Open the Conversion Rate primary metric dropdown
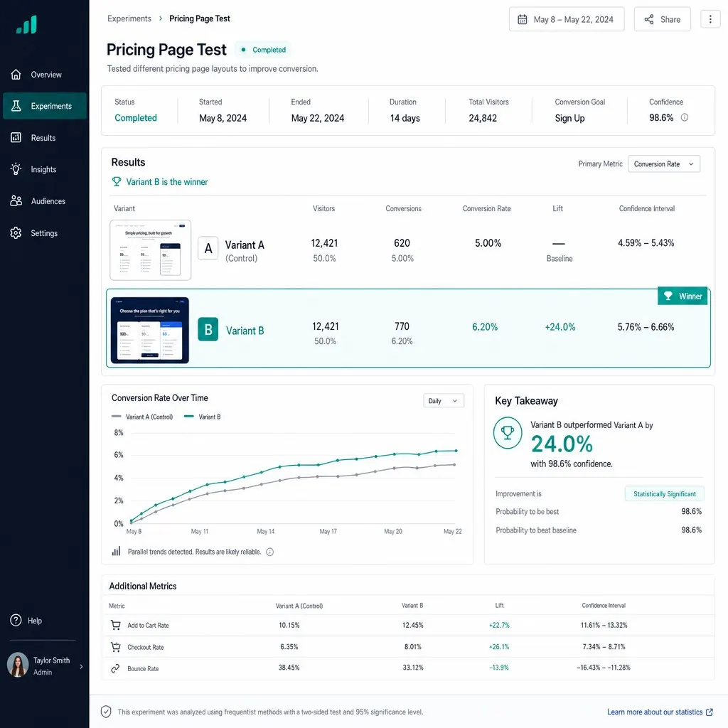728x728 pixels. (664, 164)
